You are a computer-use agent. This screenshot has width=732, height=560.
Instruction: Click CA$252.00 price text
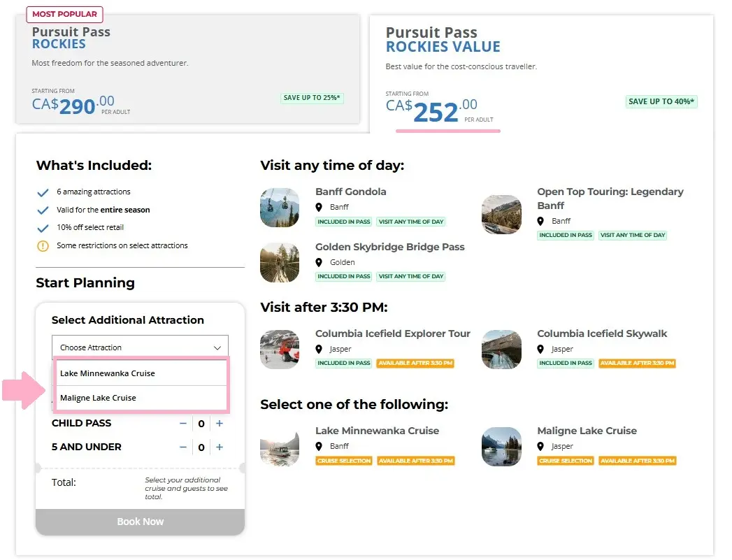431,110
